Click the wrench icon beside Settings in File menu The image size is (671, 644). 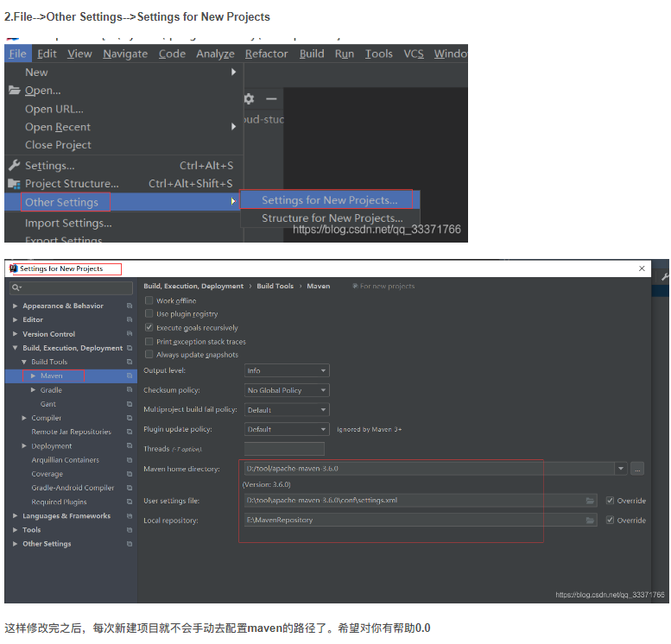point(14,166)
